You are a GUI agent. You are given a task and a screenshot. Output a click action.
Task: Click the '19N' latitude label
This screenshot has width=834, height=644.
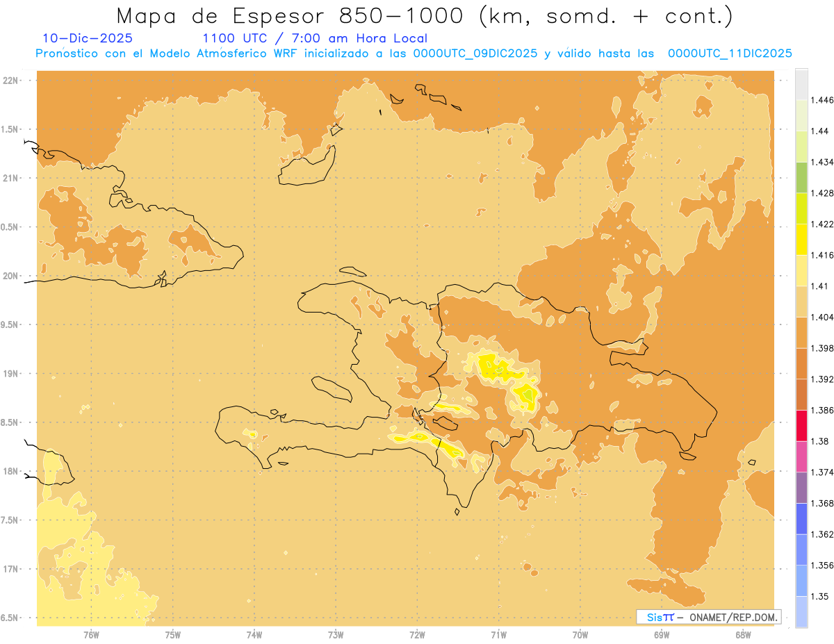(11, 374)
